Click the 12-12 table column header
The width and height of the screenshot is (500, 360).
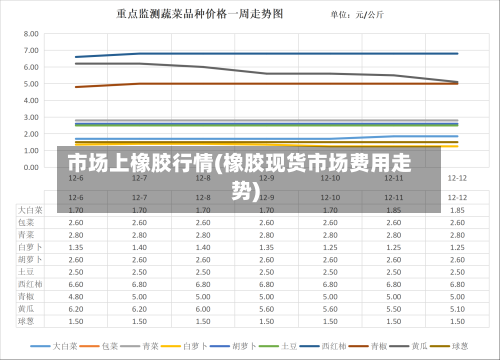click(x=457, y=198)
